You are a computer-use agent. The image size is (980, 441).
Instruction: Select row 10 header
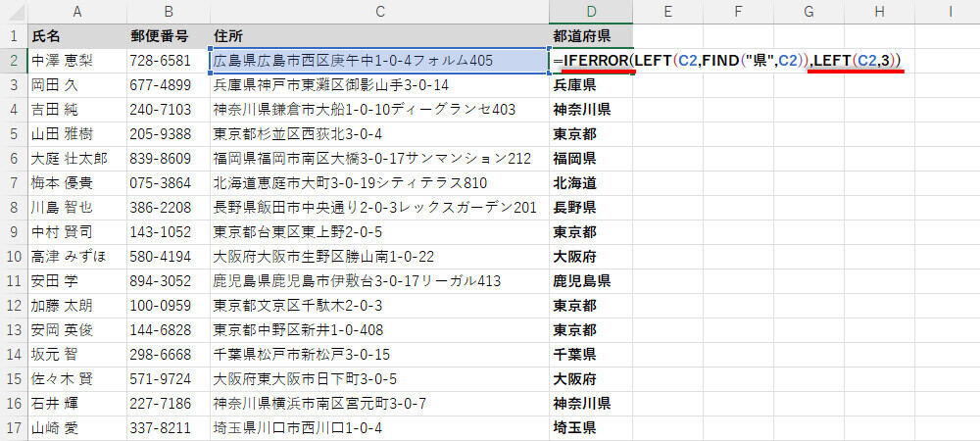click(x=14, y=256)
